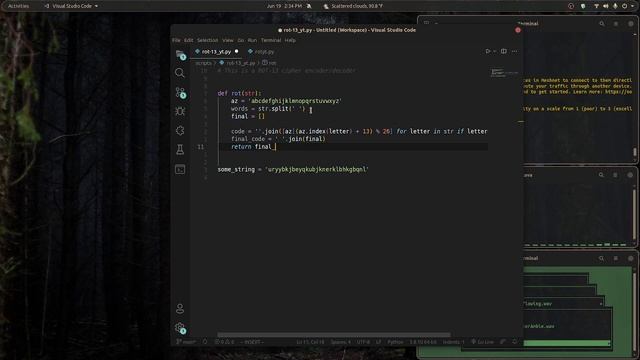Click the LF end-of-line setting
Image resolution: width=640 pixels, height=360 pixels.
coord(378,342)
